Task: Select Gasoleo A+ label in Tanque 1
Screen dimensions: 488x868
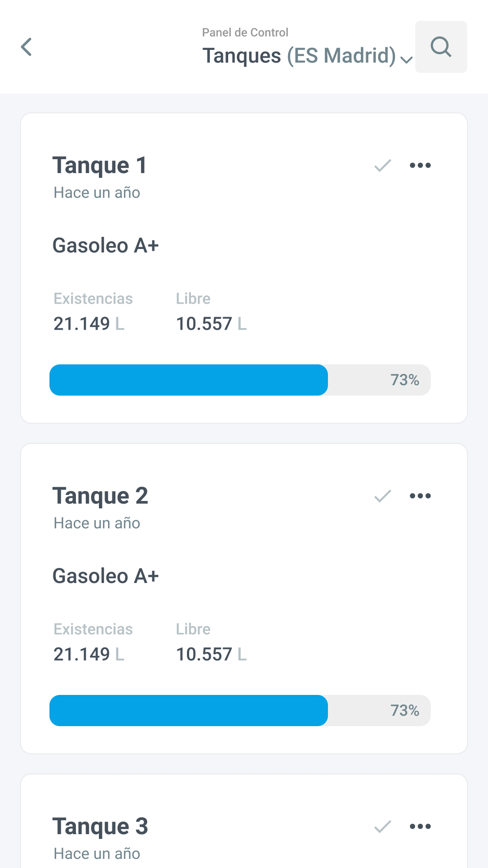Action: tap(105, 246)
